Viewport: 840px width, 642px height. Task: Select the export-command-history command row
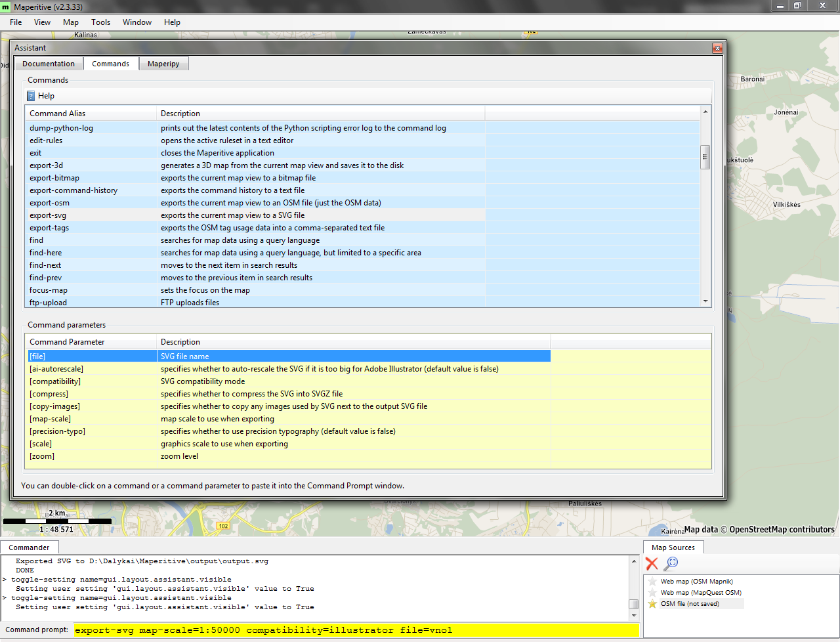pyautogui.click(x=362, y=190)
